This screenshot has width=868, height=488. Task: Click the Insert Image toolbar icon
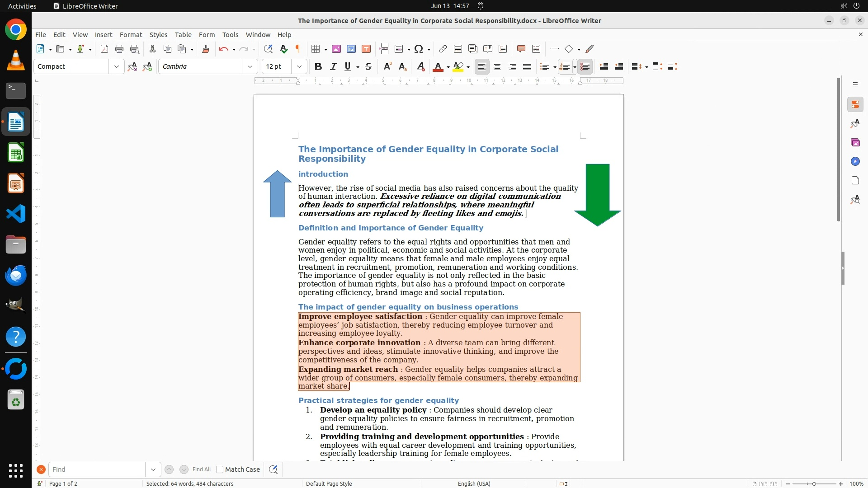click(336, 49)
